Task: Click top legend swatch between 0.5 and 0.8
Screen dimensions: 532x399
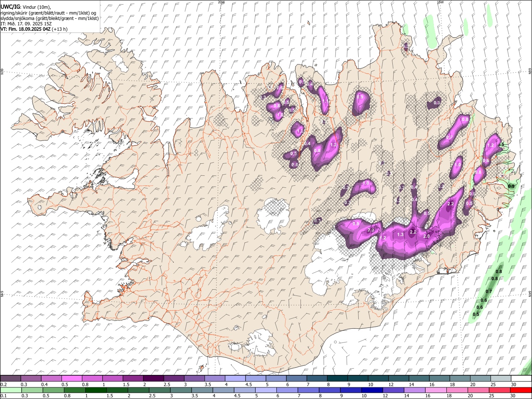Action: tap(72, 378)
